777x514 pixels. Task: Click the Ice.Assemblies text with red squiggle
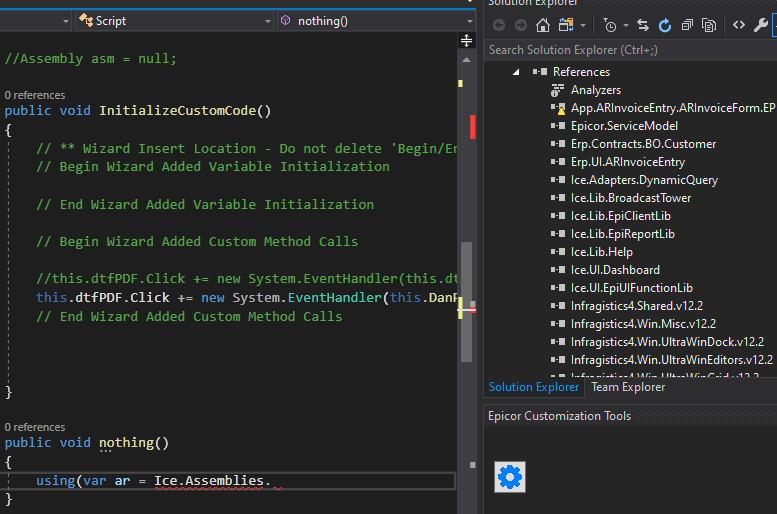(x=209, y=481)
